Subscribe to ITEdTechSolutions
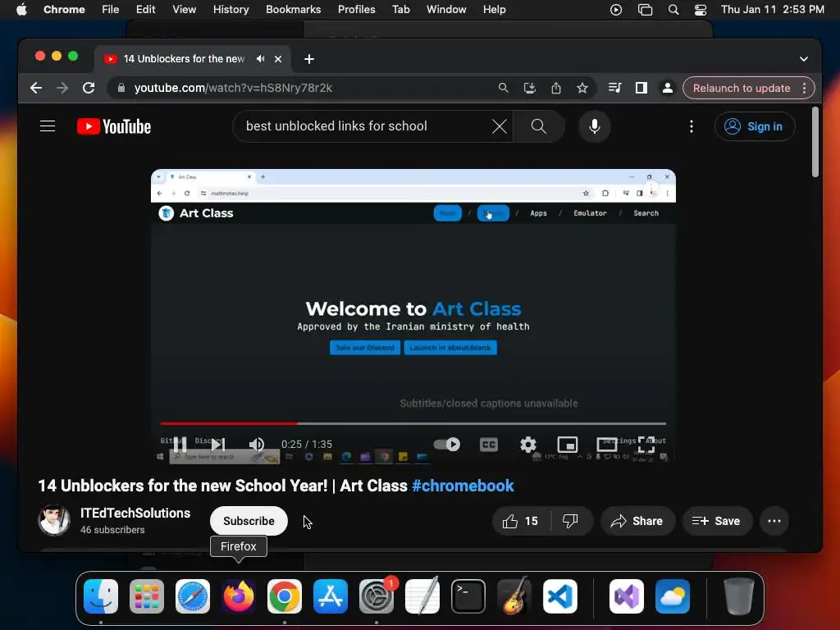The width and height of the screenshot is (840, 630). tap(249, 521)
